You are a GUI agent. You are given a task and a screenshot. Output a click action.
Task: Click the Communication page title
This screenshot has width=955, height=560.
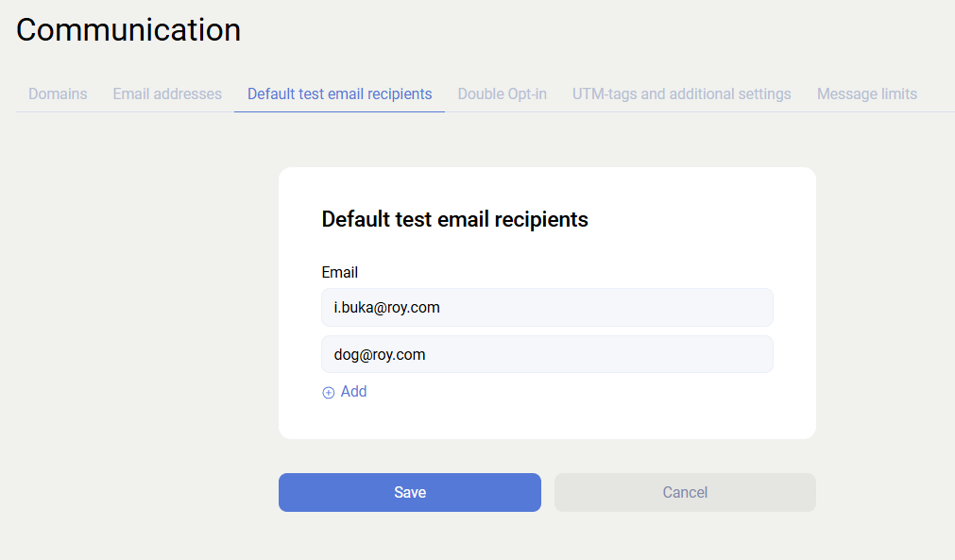tap(128, 30)
